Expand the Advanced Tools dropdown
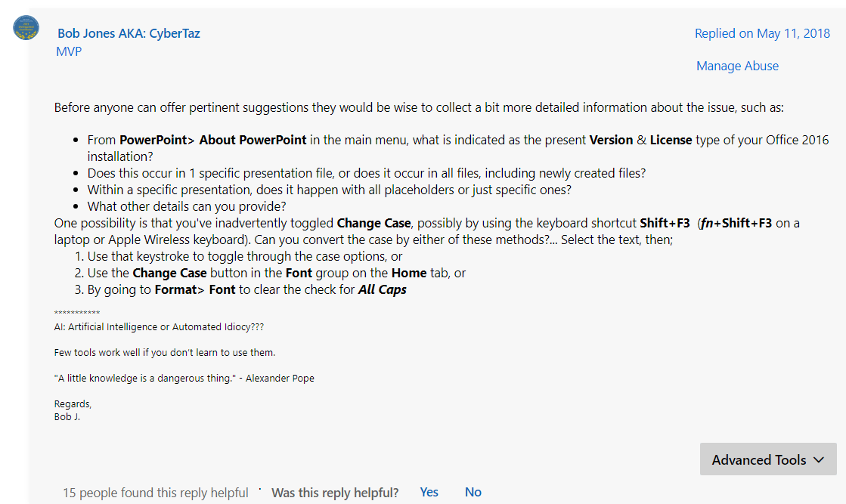The width and height of the screenshot is (846, 504). [768, 459]
